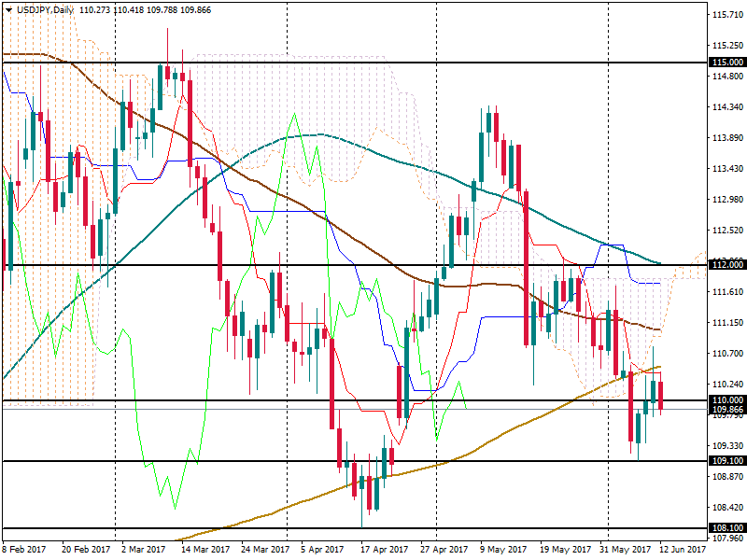Click the current price tag 109.866
747x560 pixels.
pyautogui.click(x=726, y=410)
